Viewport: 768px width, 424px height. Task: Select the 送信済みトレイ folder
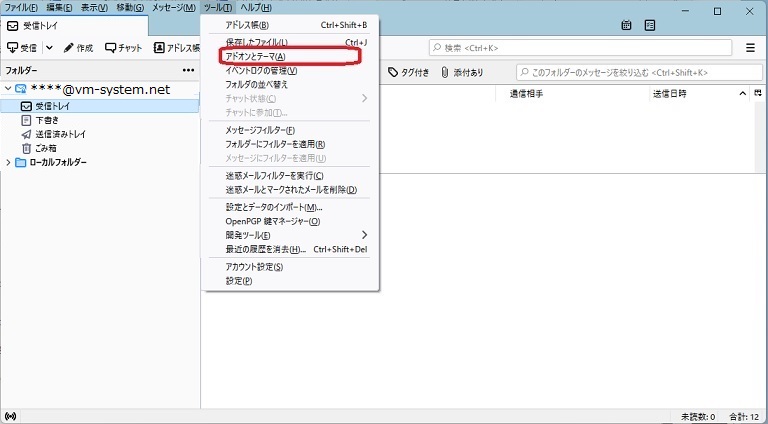60,133
